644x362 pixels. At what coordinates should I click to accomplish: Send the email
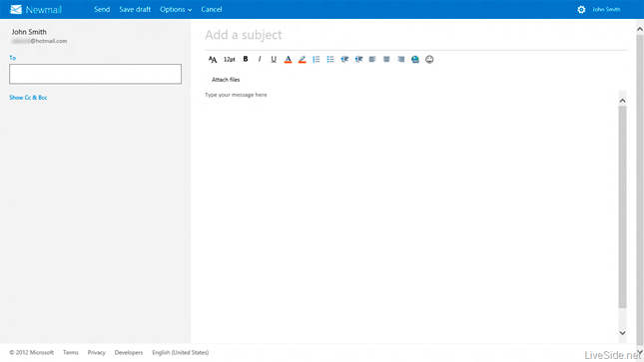(x=102, y=9)
